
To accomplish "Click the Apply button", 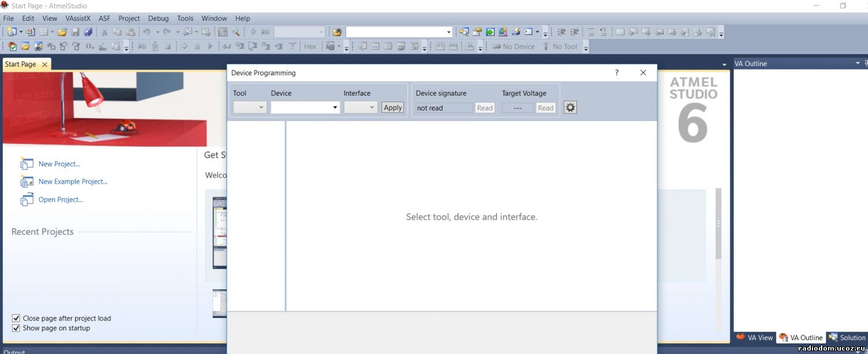I will (392, 107).
